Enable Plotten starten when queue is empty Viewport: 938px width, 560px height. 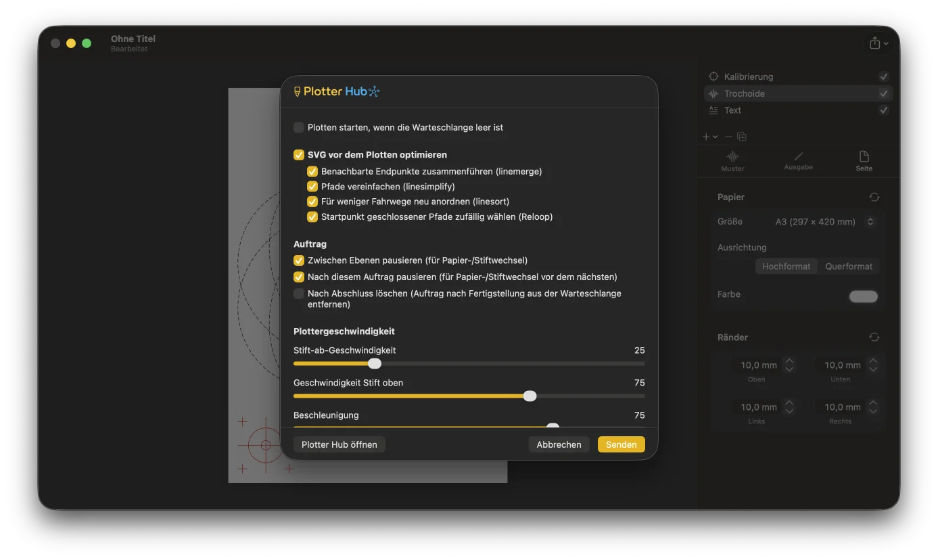[299, 127]
